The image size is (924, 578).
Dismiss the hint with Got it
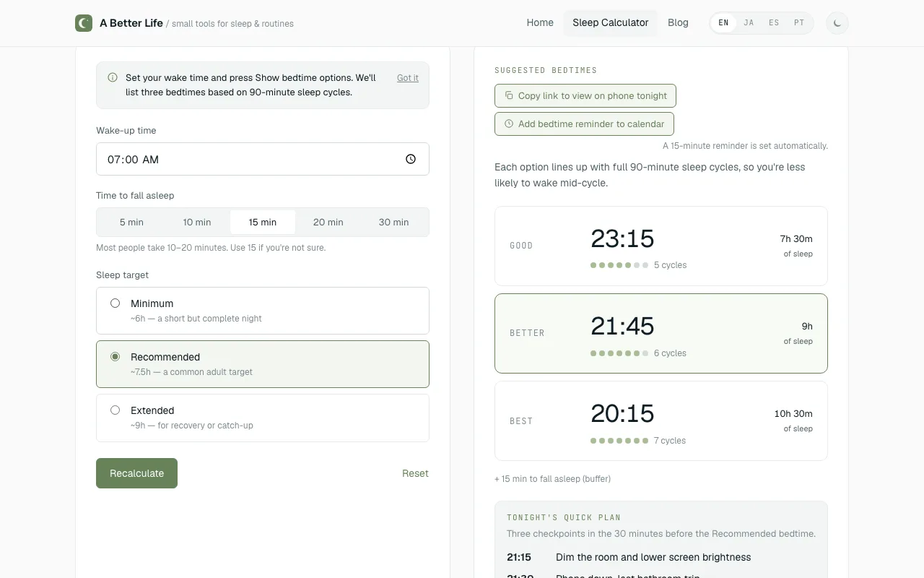point(408,78)
